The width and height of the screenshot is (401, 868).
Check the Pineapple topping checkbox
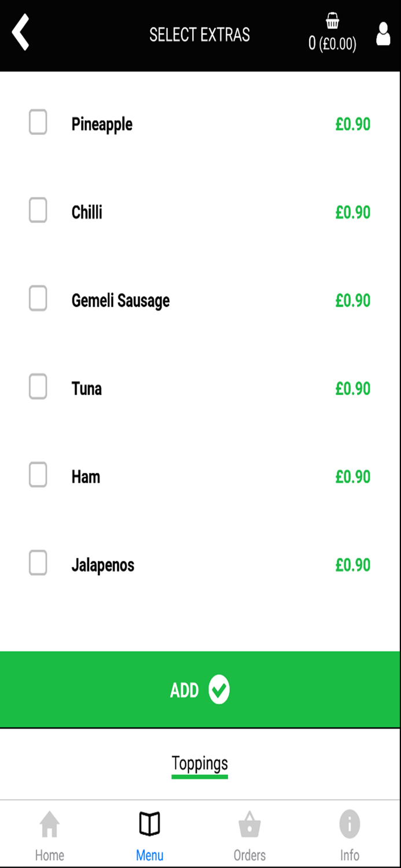(x=38, y=123)
